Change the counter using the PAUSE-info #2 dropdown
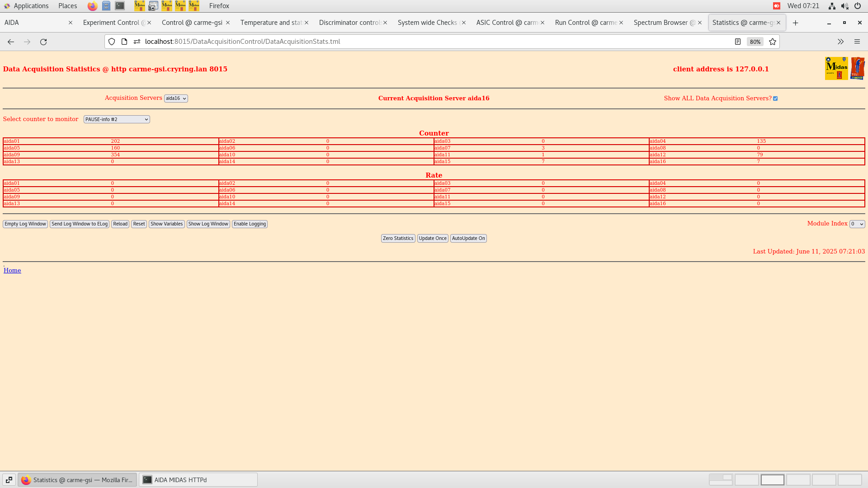The height and width of the screenshot is (488, 868). coord(116,119)
